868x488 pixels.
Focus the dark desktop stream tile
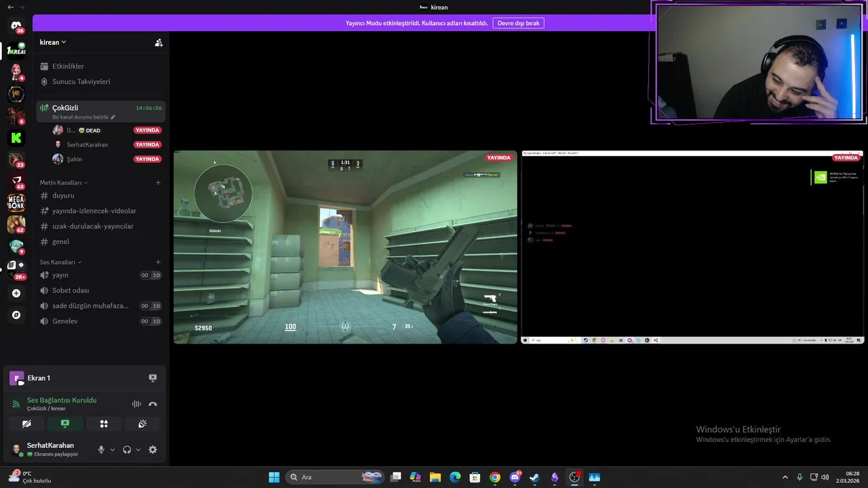pyautogui.click(x=692, y=247)
